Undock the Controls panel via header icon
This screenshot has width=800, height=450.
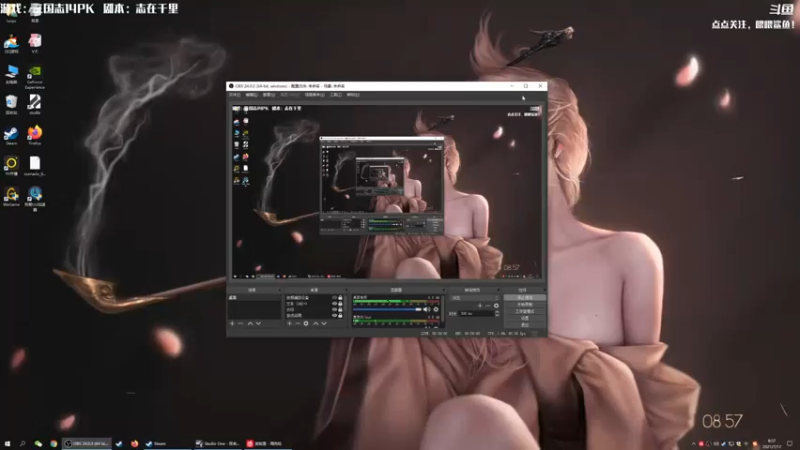point(544,290)
